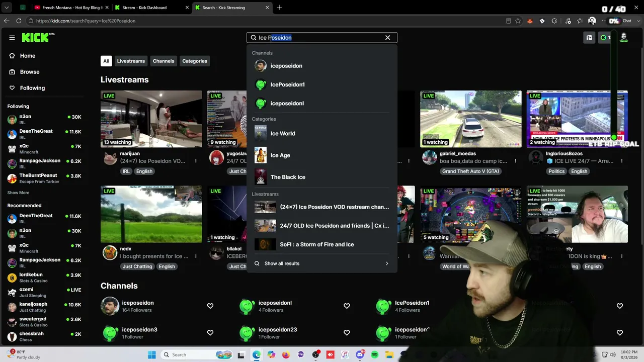Pick iceposeidonl channel suggestion in dropdown

322,103
